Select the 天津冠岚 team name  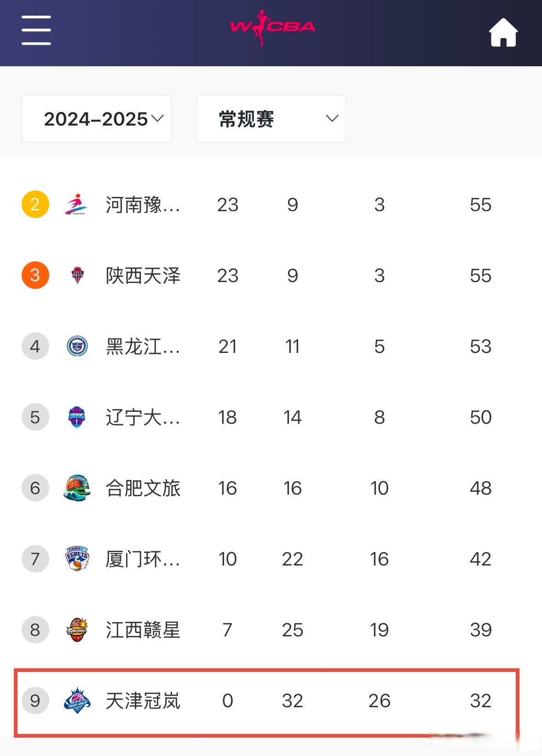pos(143,701)
